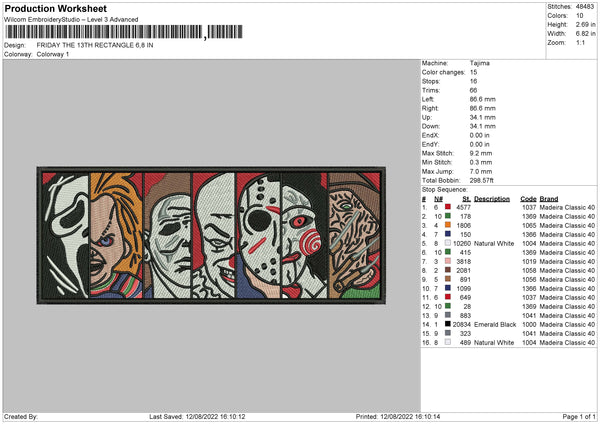Click the Up extent label
The width and height of the screenshot is (600, 424).
coord(427,117)
